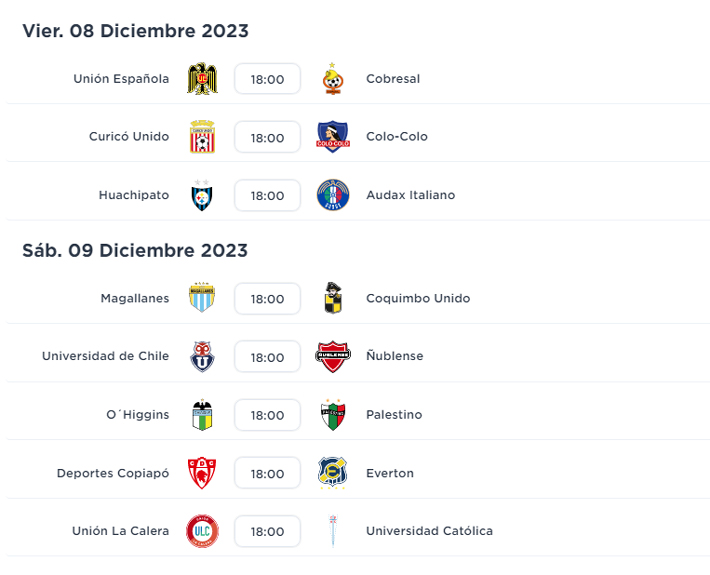This screenshot has width=710, height=575.
Task: Open the Huachipato team badge
Action: (x=202, y=195)
